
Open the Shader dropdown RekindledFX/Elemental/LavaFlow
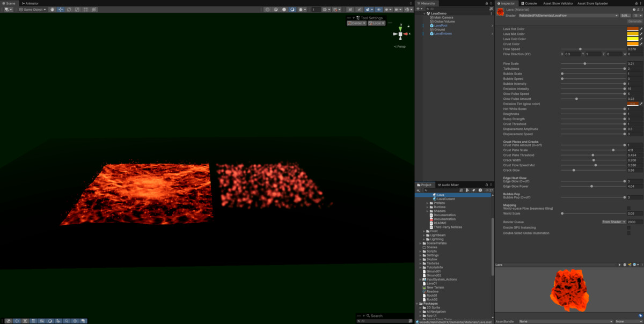tap(568, 16)
